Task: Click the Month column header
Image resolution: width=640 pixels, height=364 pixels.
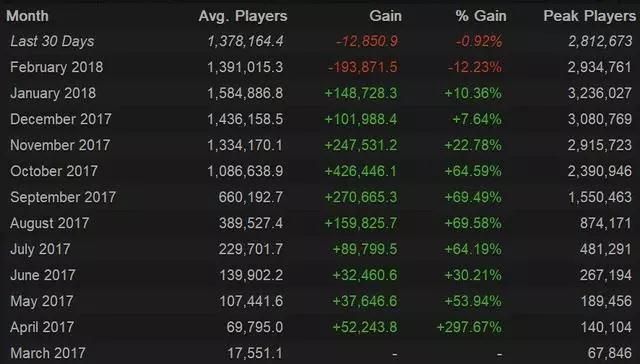Action: [27, 16]
